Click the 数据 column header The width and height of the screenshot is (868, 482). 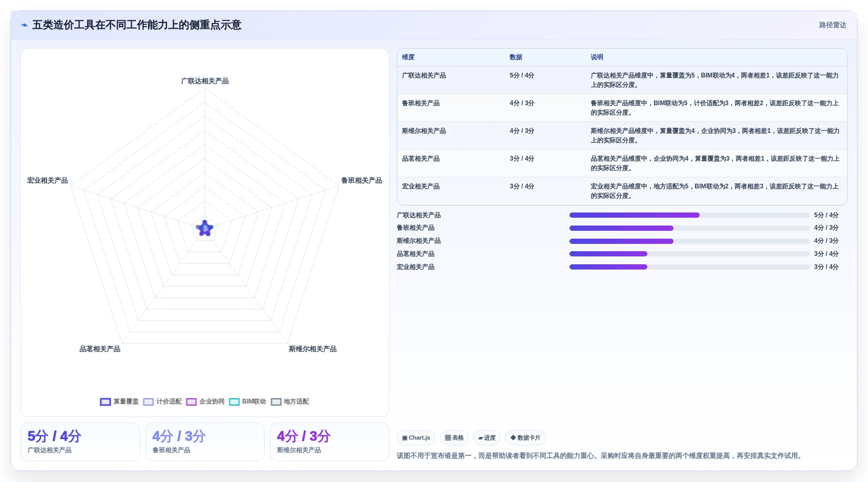pyautogui.click(x=516, y=57)
